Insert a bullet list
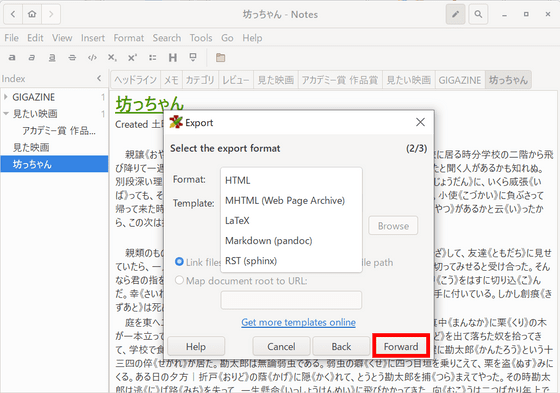This screenshot has width=560, height=393. pyautogui.click(x=152, y=58)
